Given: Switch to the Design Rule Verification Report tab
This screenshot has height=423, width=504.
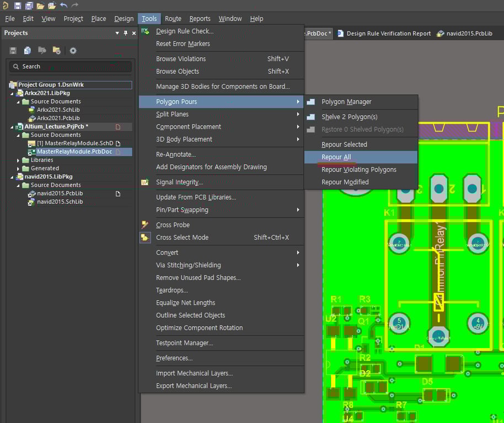Looking at the screenshot, I should [388, 34].
